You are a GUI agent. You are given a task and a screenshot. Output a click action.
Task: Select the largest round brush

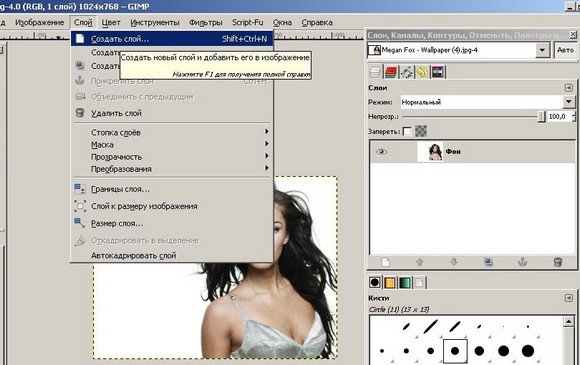tap(528, 351)
